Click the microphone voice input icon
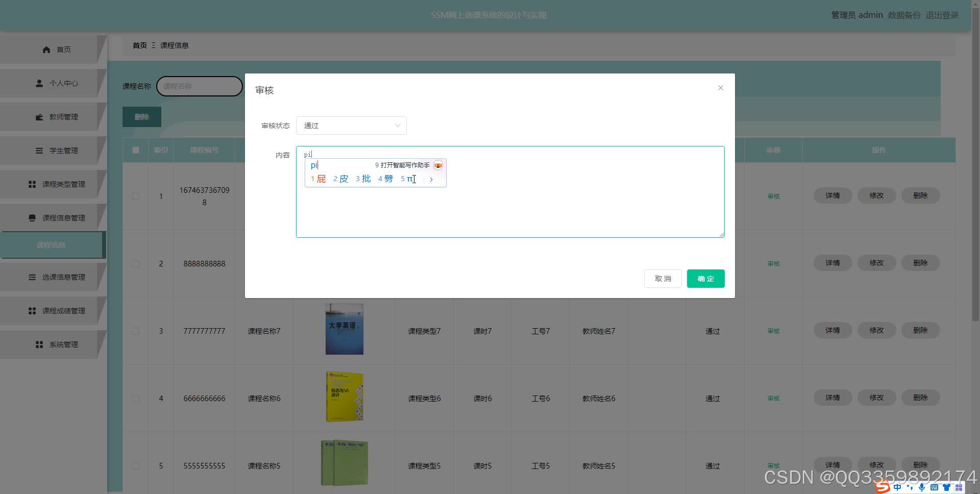This screenshot has width=980, height=494. pyautogui.click(x=922, y=487)
